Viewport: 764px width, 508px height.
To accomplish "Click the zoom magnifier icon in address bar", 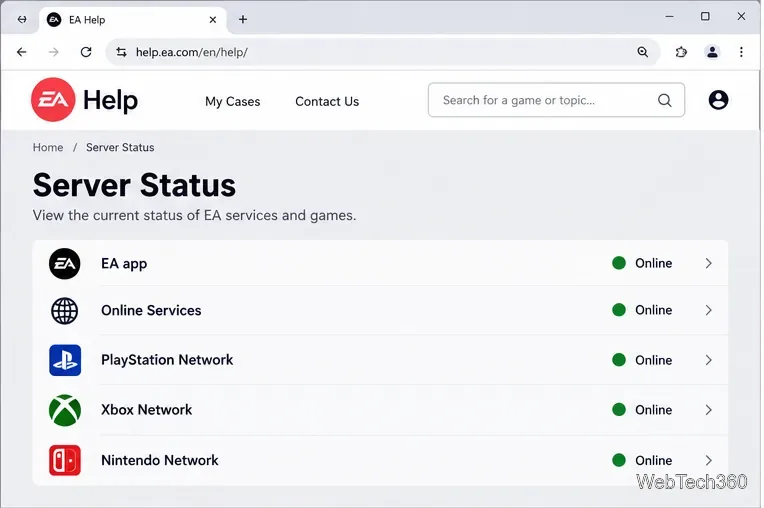I will pos(643,52).
